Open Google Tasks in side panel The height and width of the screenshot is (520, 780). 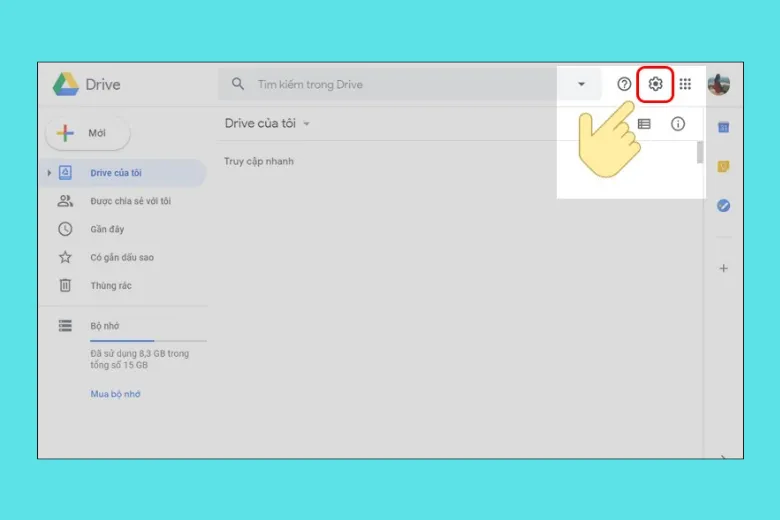point(723,206)
